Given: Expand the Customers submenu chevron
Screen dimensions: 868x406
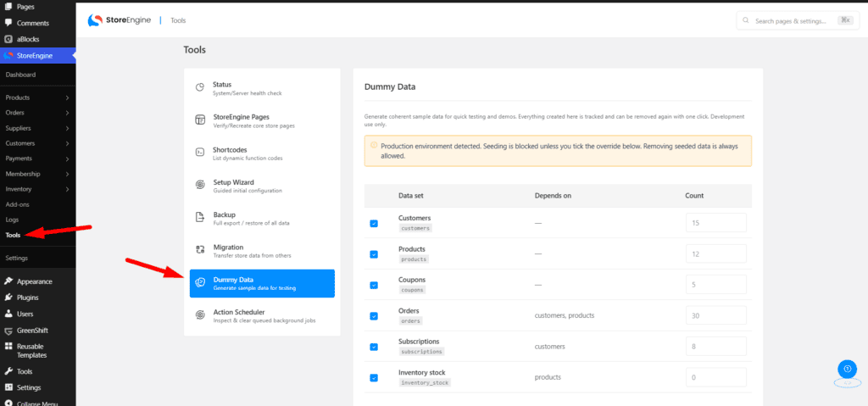Looking at the screenshot, I should click(67, 143).
